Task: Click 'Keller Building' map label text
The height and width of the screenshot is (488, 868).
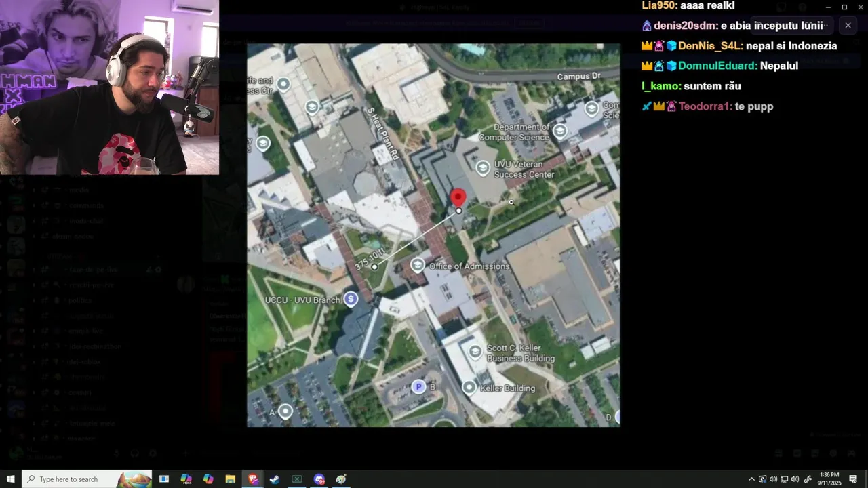Action: (508, 388)
